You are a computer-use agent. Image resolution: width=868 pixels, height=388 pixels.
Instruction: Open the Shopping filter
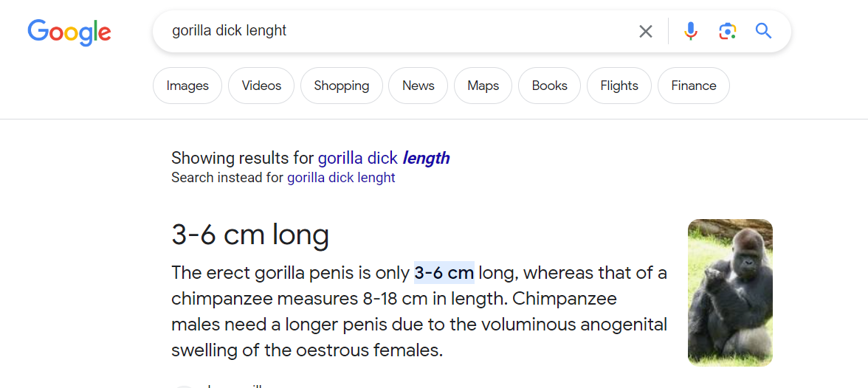[342, 86]
